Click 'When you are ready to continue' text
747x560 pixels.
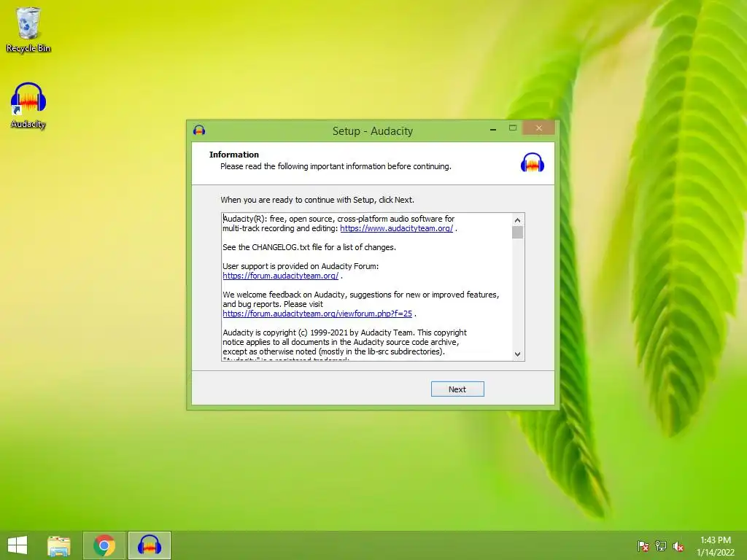(x=317, y=200)
